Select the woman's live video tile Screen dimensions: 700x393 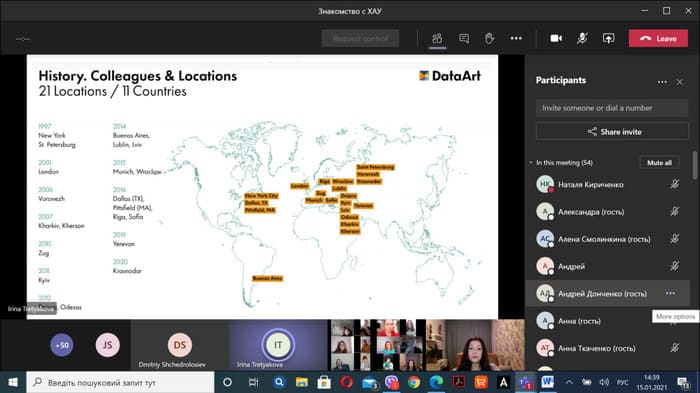pyautogui.click(x=475, y=345)
